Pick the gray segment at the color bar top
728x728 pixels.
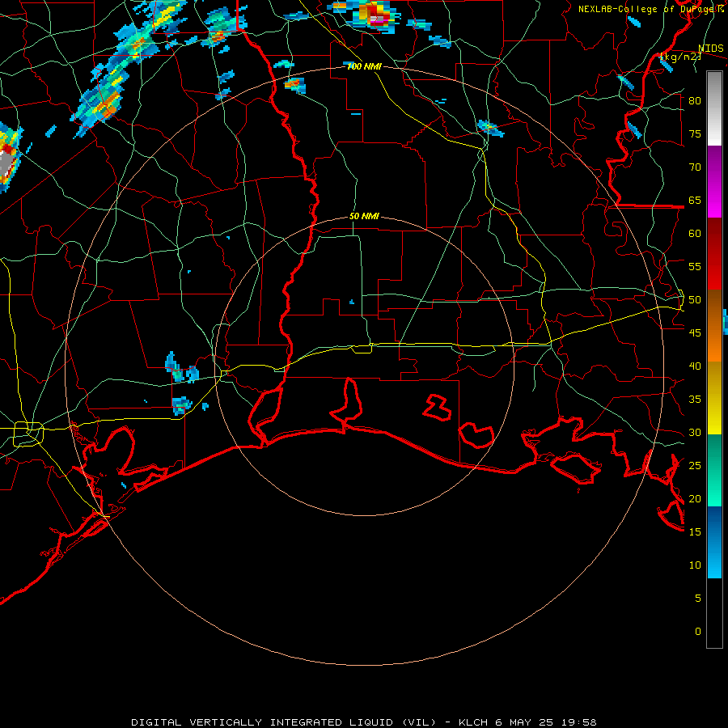pyautogui.click(x=714, y=86)
